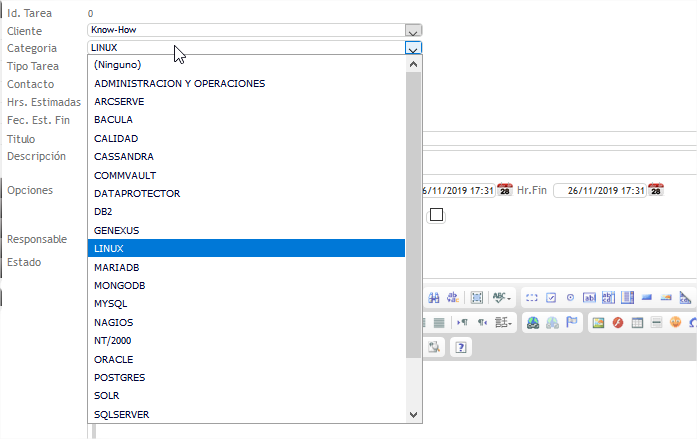Insert a table into the editor
697x439 pixels.
click(637, 323)
